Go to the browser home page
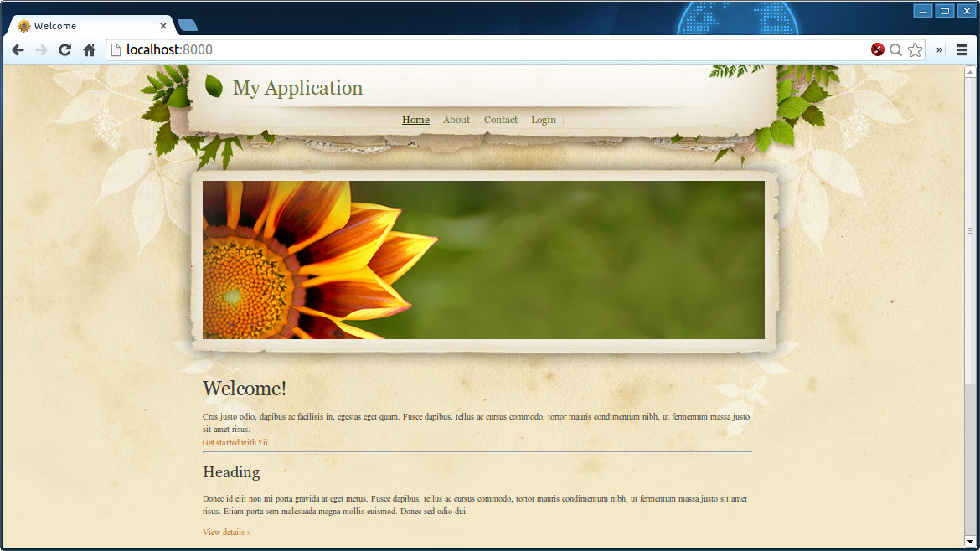The width and height of the screenshot is (980, 551). pos(89,50)
